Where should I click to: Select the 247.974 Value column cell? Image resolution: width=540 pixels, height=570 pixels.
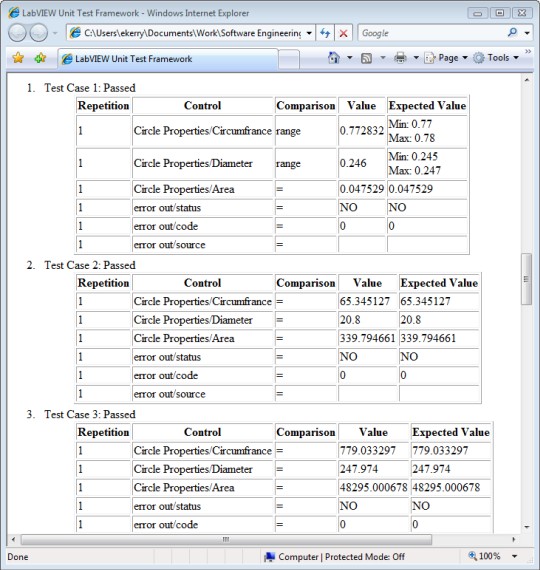(374, 469)
